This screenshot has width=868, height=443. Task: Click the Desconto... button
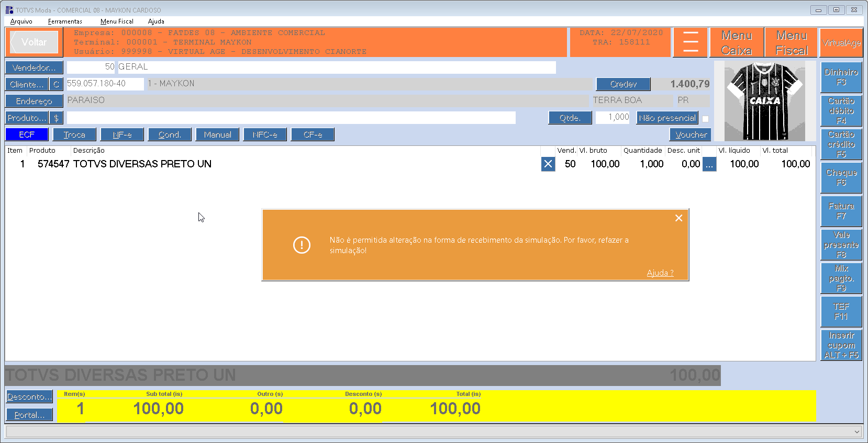29,396
